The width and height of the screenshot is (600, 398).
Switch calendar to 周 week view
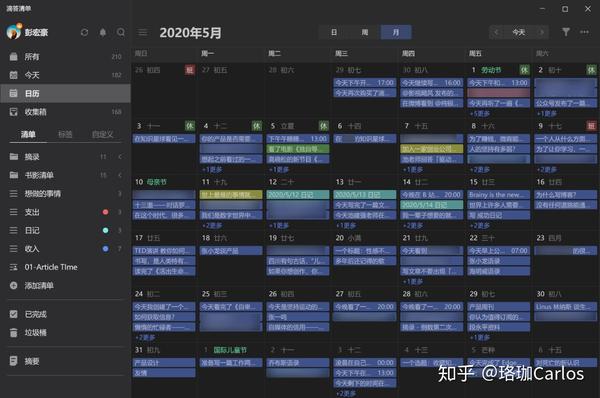(x=365, y=33)
